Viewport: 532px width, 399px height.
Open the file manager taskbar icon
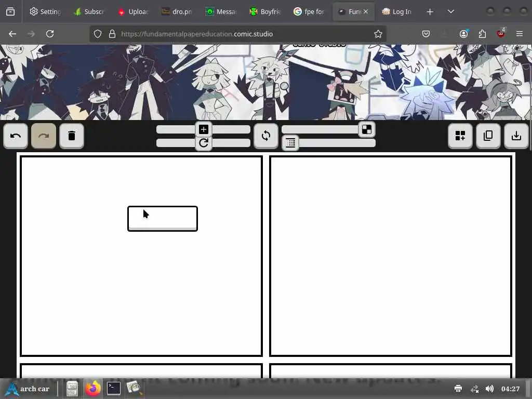72,389
